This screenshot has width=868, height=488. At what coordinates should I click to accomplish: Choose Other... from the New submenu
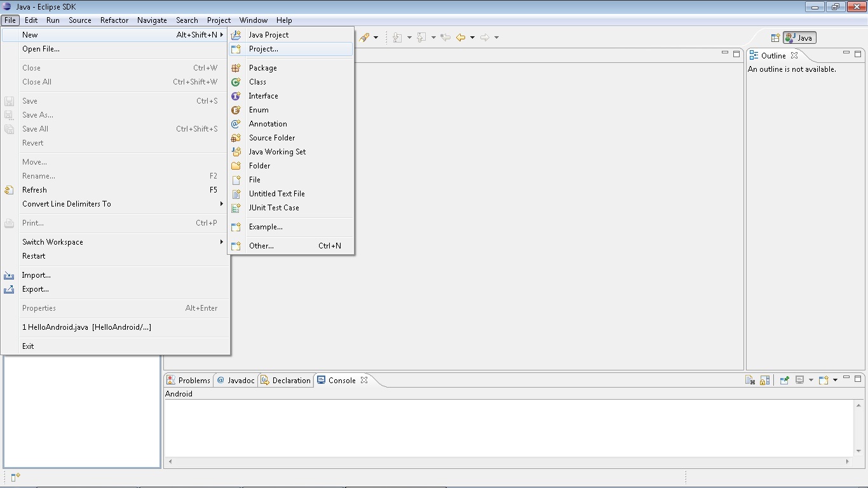click(290, 246)
